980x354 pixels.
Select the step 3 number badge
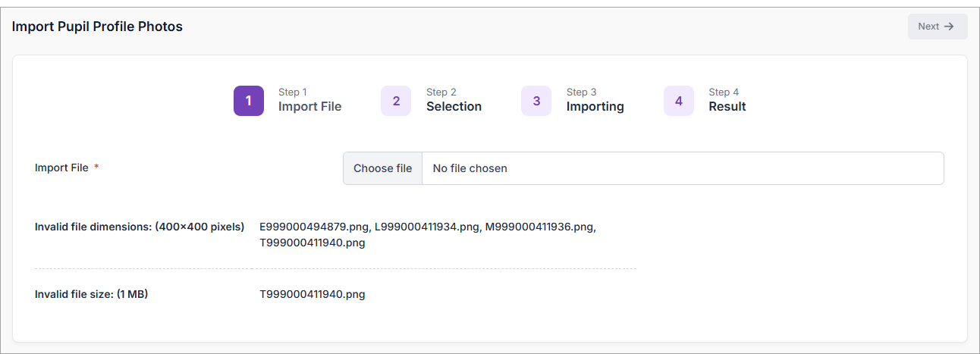pyautogui.click(x=536, y=101)
